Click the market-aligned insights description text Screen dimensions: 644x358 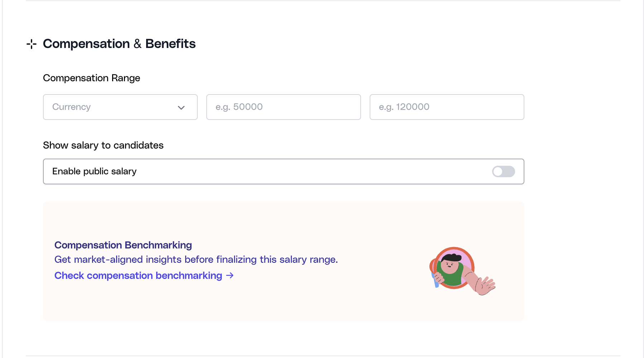click(x=196, y=260)
